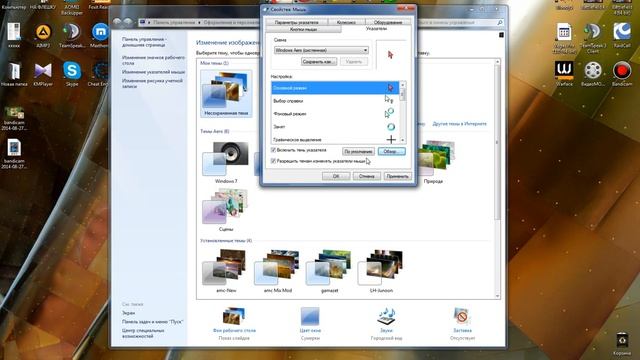Image resolution: width=640 pixels, height=360 pixels.
Task: Open Центр специальных возможностей link
Action: pos(143,333)
